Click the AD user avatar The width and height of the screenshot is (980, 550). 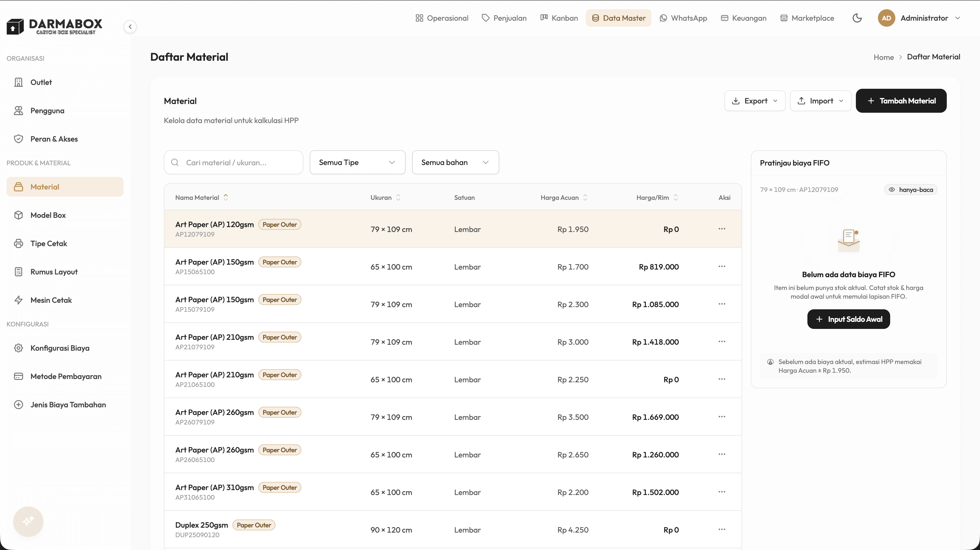(x=886, y=18)
